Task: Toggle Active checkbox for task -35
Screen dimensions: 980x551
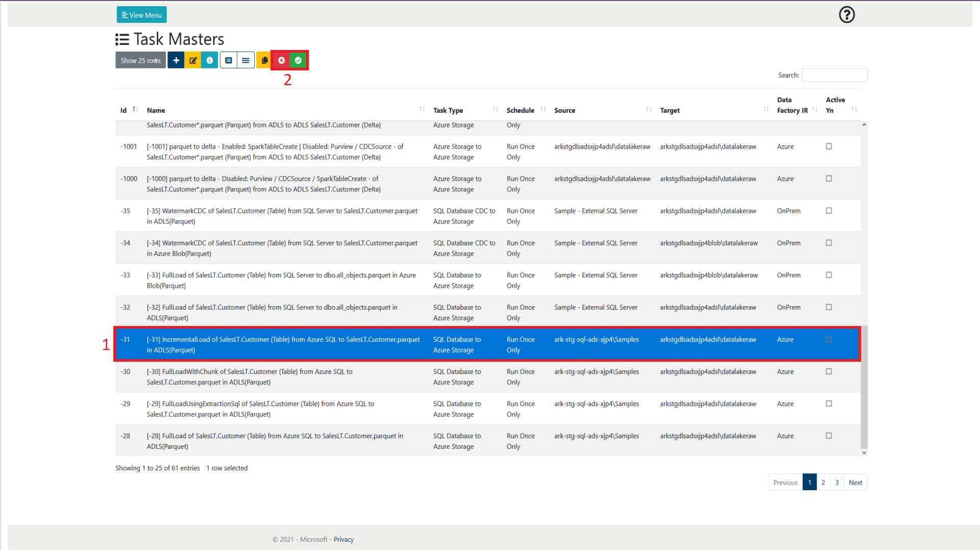Action: click(829, 211)
